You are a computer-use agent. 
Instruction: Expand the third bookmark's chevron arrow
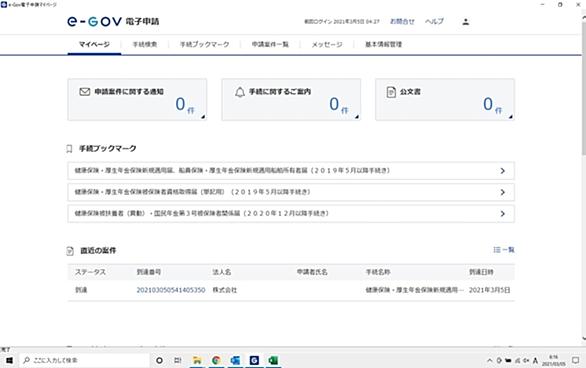click(x=503, y=214)
